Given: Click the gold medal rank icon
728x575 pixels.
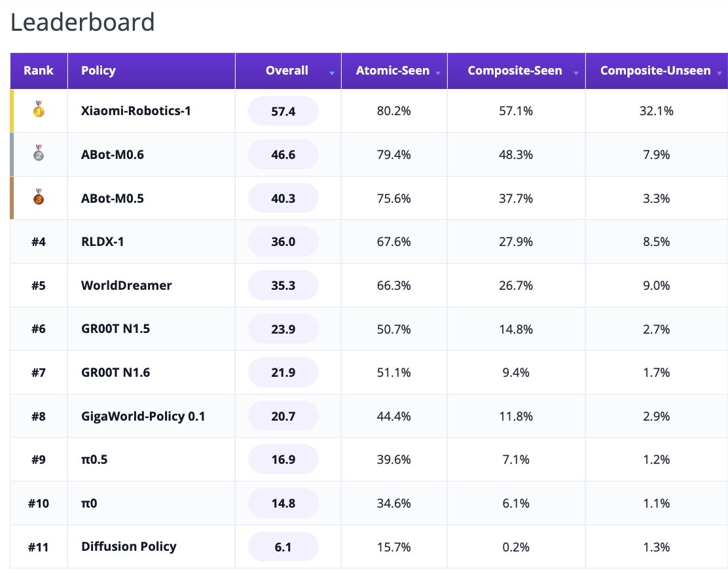Looking at the screenshot, I should click(x=39, y=109).
